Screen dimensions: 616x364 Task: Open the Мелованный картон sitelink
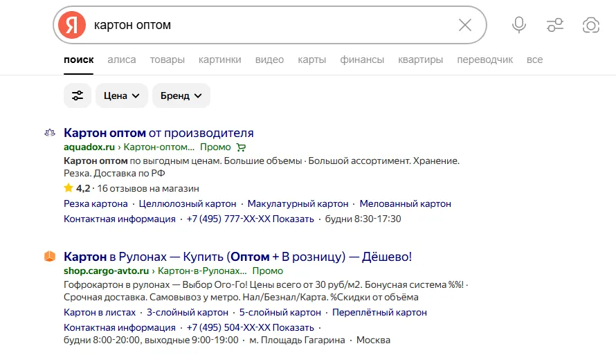[x=406, y=203]
